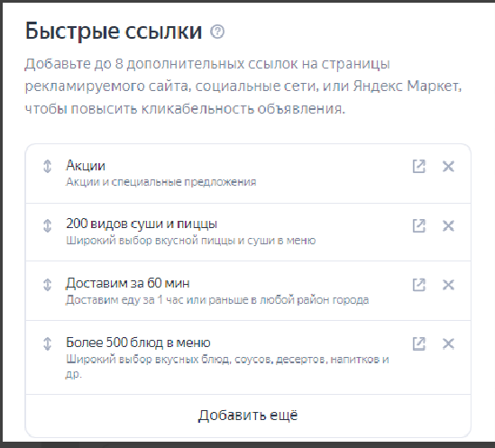Open external link for Более 500 блюд в меню
Viewport: 495px width, 448px height.
pyautogui.click(x=419, y=343)
